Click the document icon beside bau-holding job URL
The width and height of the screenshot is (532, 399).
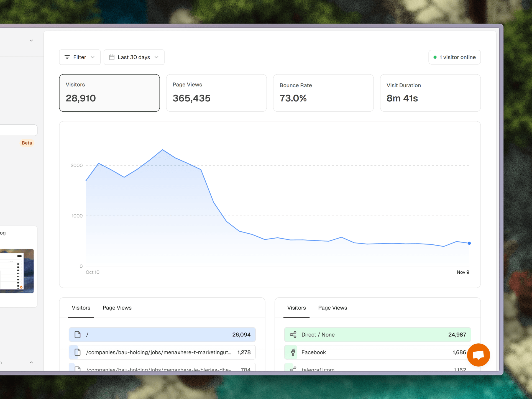(x=77, y=352)
